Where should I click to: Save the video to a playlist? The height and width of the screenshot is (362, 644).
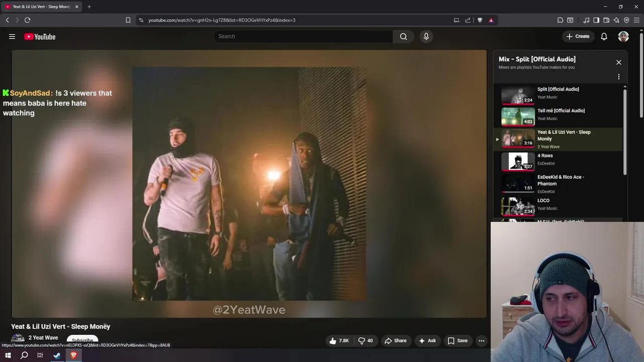(458, 341)
